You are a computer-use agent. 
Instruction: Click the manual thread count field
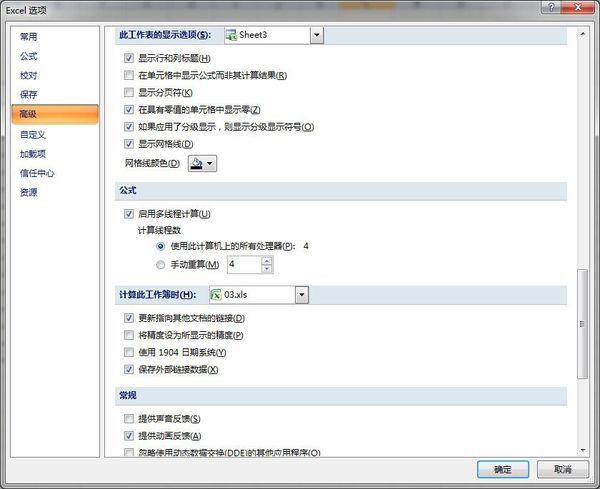tap(244, 264)
